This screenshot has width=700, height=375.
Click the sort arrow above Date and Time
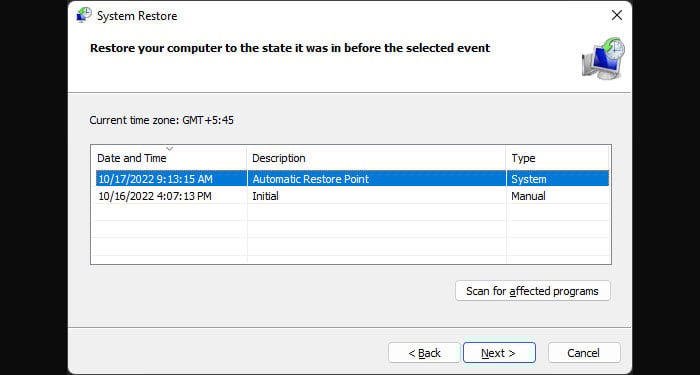pos(169,149)
